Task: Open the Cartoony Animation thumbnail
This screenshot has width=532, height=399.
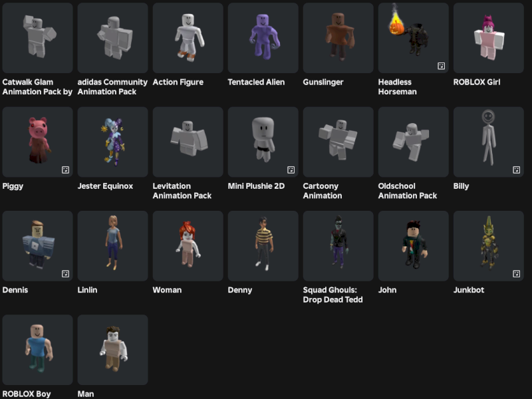Action: click(x=338, y=142)
